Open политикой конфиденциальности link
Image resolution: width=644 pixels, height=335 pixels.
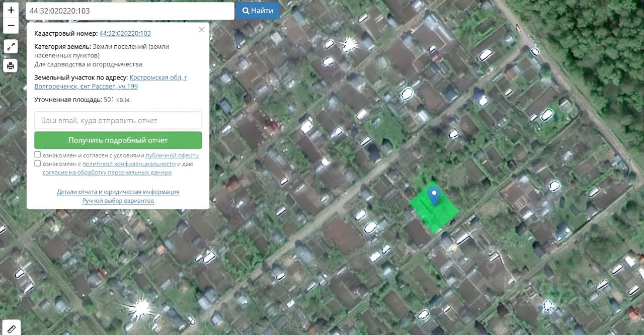coord(129,164)
